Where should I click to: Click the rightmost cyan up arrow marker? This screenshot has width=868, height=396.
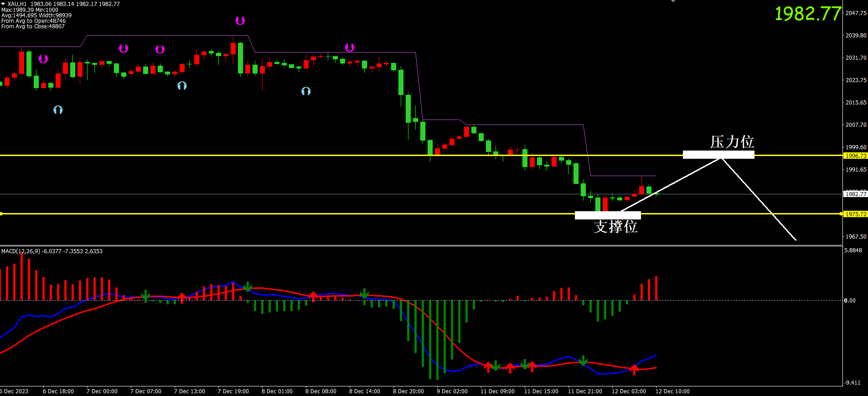[x=306, y=91]
